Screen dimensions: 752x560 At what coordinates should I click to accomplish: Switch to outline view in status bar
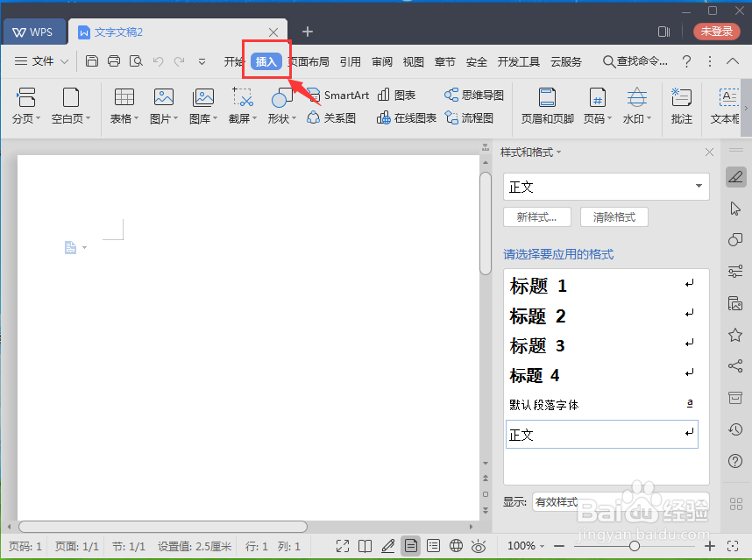click(434, 546)
